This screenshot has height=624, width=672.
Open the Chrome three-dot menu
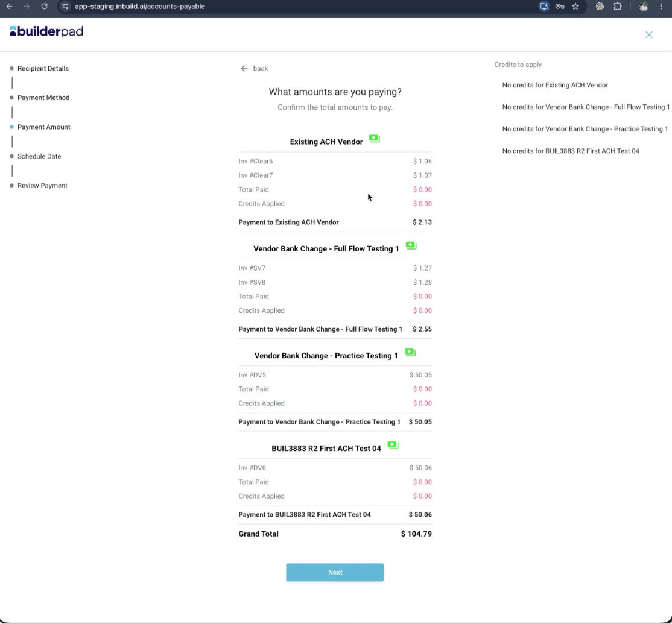(661, 7)
